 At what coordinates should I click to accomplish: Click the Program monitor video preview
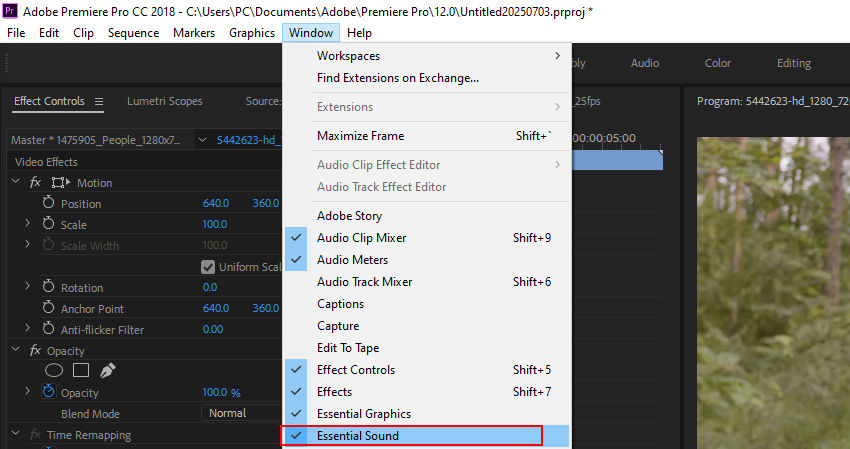point(773,293)
